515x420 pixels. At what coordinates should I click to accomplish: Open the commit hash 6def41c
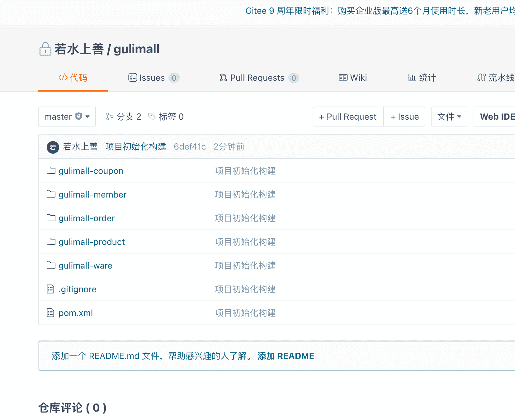pyautogui.click(x=190, y=147)
